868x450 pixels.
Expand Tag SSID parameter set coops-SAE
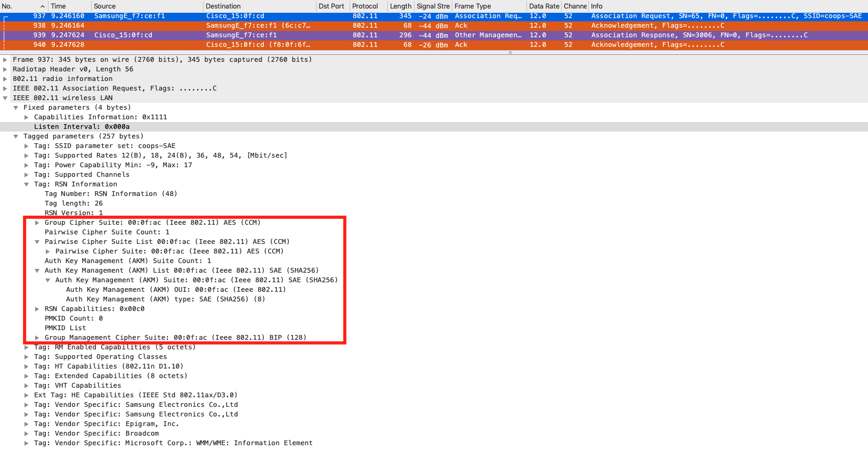point(27,146)
